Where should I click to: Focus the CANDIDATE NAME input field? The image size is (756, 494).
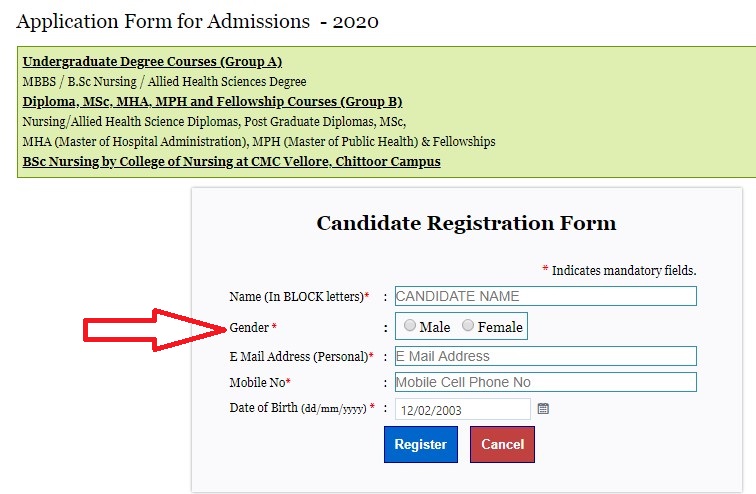(545, 296)
